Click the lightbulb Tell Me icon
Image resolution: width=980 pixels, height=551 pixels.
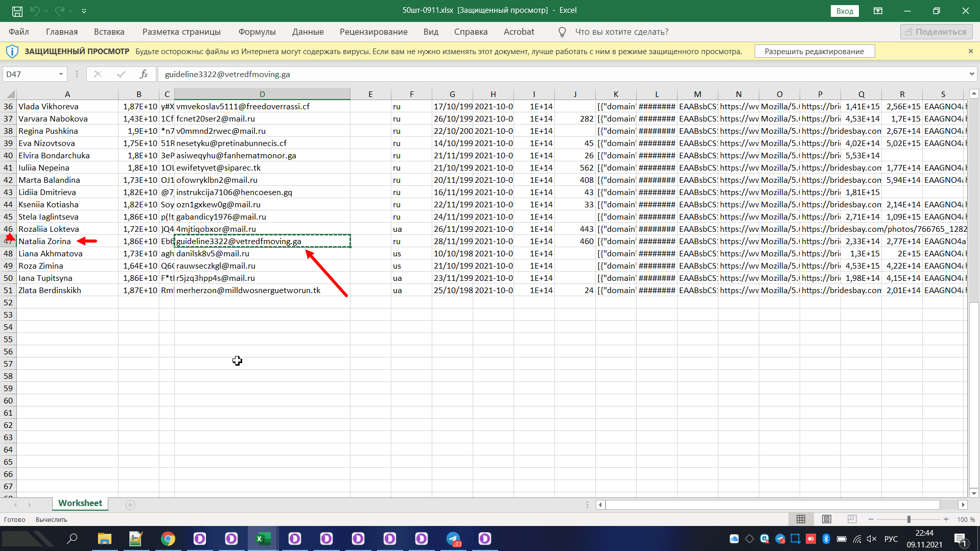point(562,32)
